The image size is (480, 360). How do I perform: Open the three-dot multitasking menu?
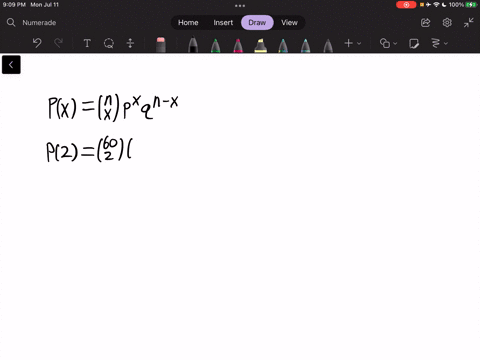coord(240,5)
